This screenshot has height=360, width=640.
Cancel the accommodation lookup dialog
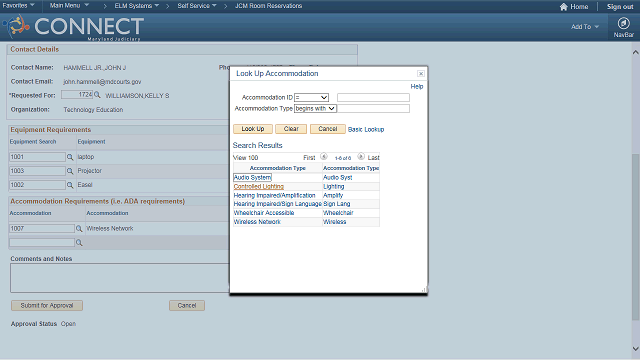point(328,129)
